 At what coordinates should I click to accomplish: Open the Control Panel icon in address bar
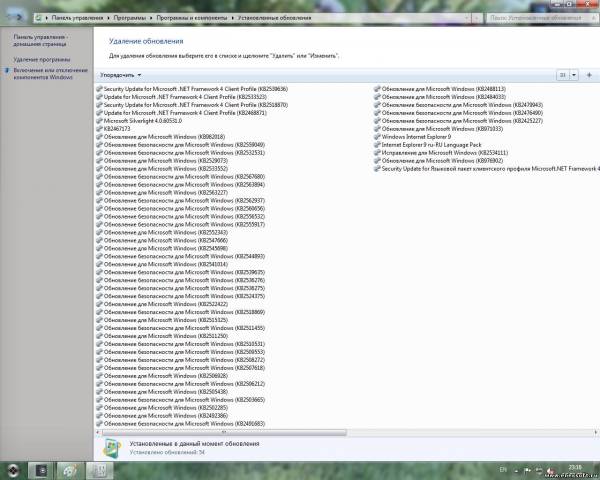click(39, 18)
